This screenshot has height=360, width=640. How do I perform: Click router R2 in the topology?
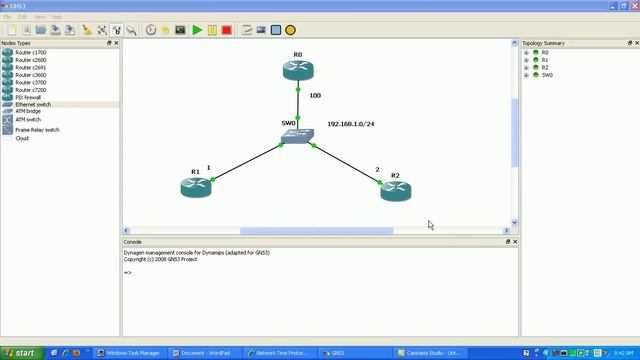click(396, 191)
